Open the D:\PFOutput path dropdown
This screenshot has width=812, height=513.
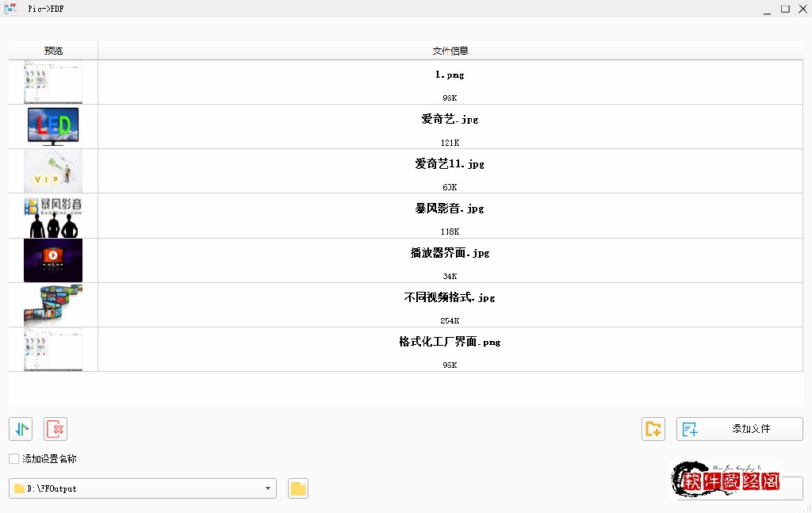coord(267,488)
